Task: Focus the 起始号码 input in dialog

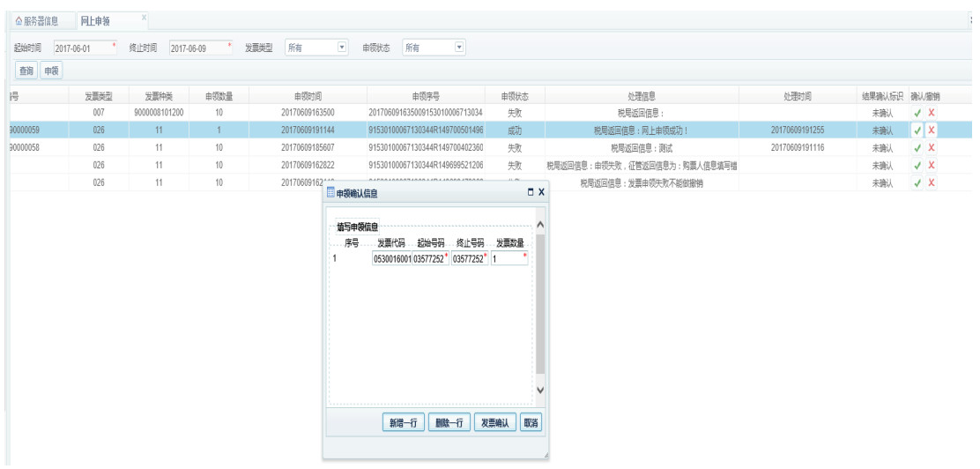Action: point(431,258)
